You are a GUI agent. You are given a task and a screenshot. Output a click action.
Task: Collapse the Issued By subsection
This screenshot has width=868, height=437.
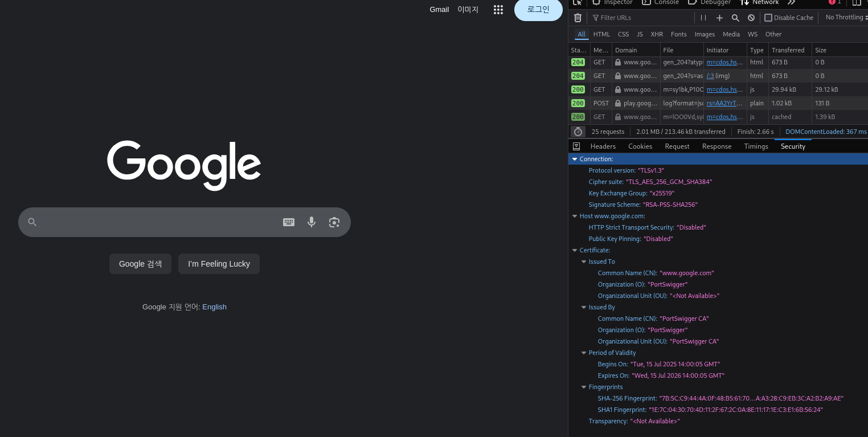[584, 307]
